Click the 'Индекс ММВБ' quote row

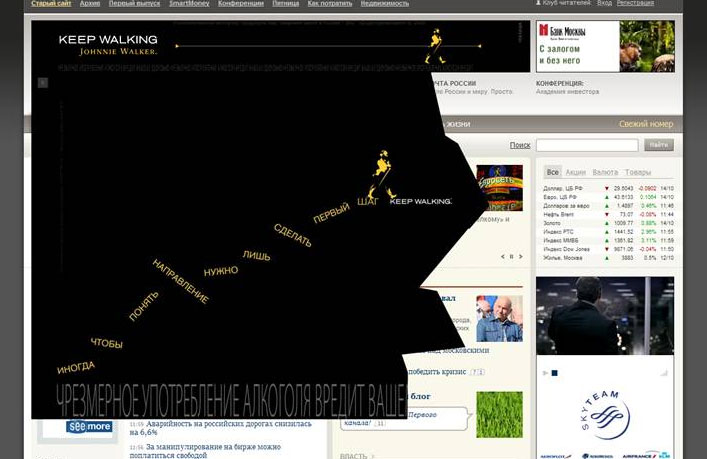(608, 240)
